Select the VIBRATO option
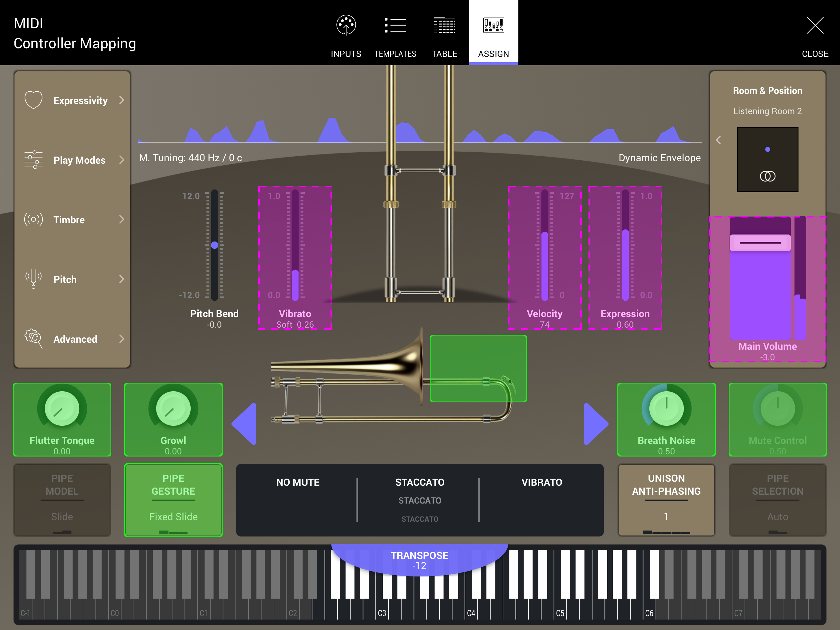The width and height of the screenshot is (840, 630). click(x=541, y=482)
